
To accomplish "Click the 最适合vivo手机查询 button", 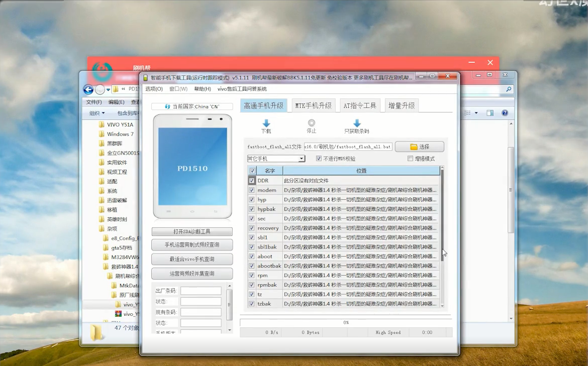I will (x=192, y=259).
